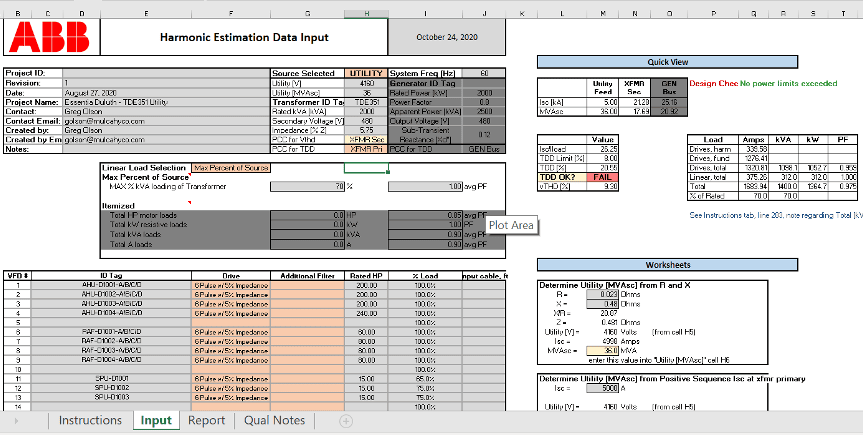Viewport: 864px width, 436px height.
Task: Click the ABB logo image
Action: pos(47,38)
